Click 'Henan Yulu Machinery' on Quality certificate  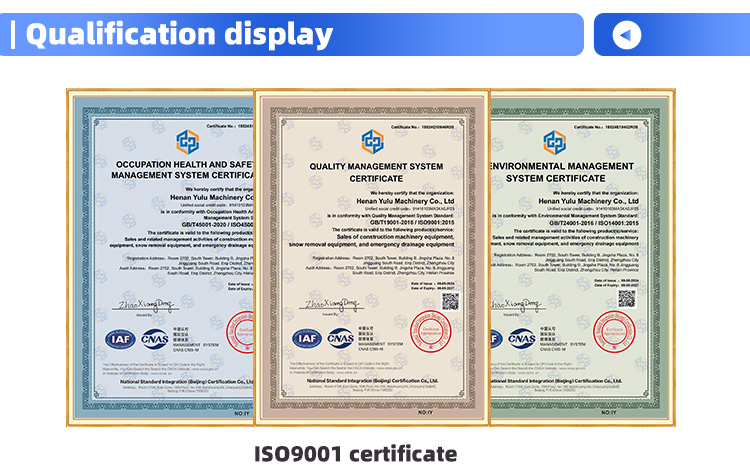point(405,201)
